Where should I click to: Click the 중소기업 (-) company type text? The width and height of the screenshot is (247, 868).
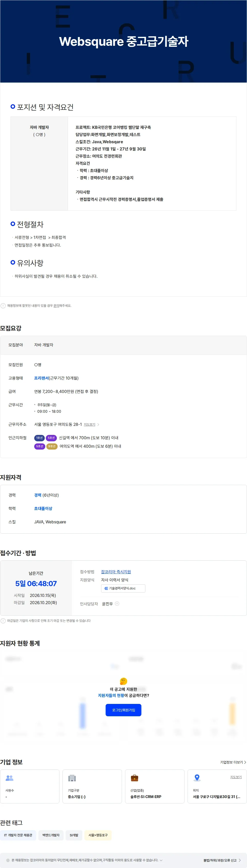(x=76, y=797)
